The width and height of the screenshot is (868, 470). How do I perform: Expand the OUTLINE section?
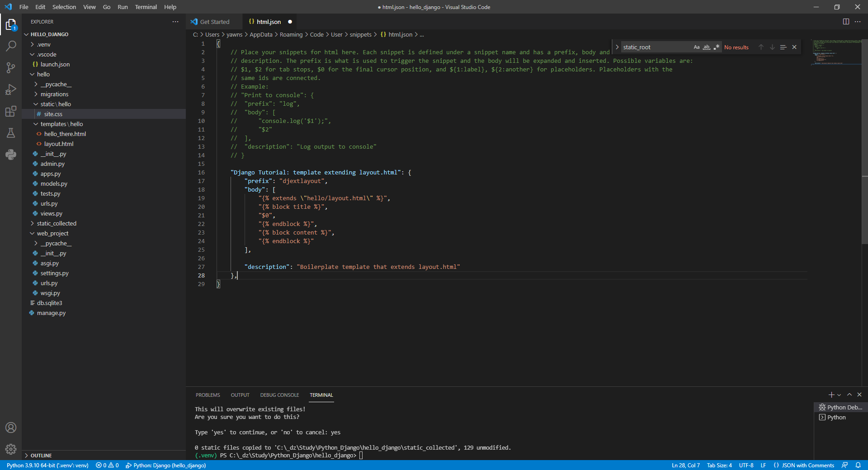(41, 456)
